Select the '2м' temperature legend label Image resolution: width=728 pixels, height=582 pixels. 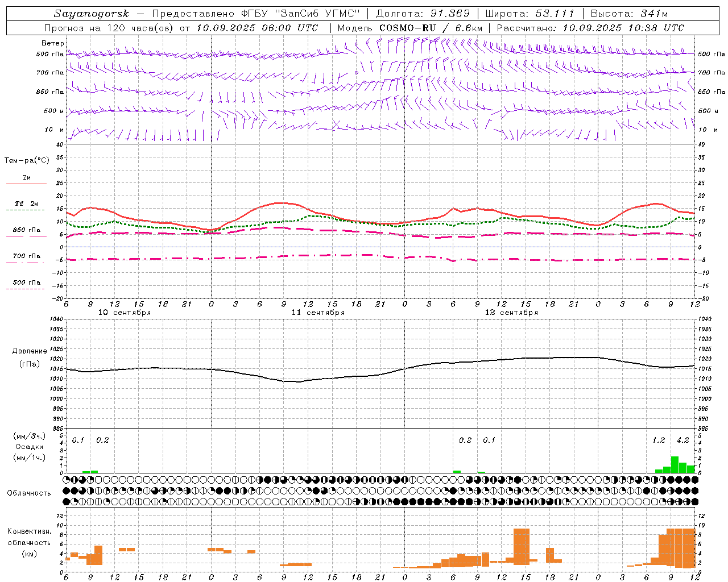pyautogui.click(x=27, y=177)
